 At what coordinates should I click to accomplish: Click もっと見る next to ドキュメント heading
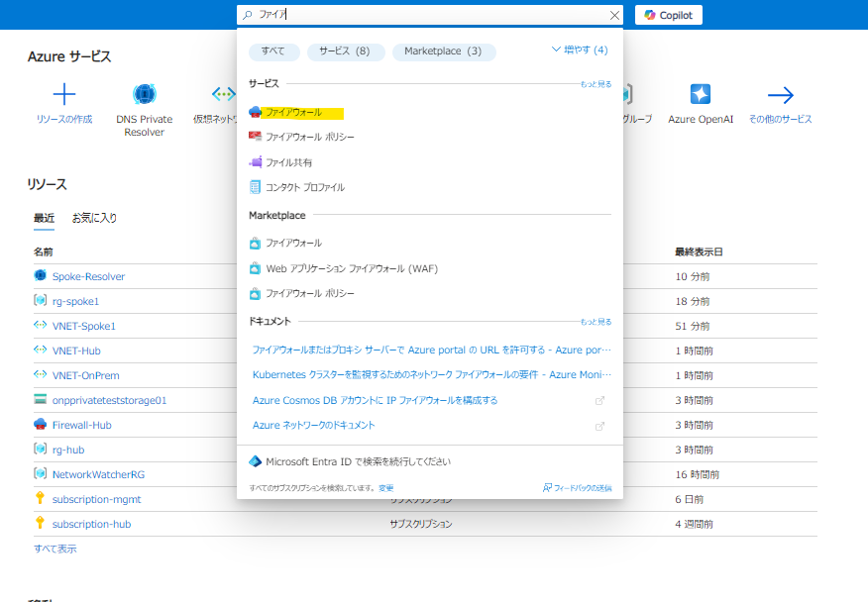[x=596, y=322]
